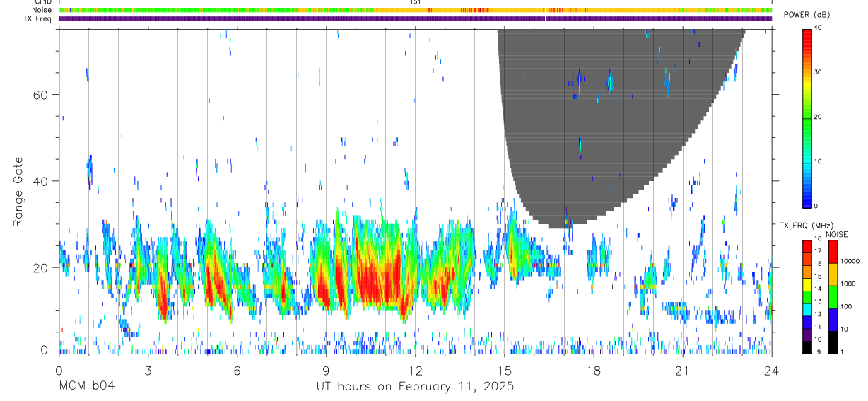Click the purple TX Freq strip above plot

[x=415, y=18]
